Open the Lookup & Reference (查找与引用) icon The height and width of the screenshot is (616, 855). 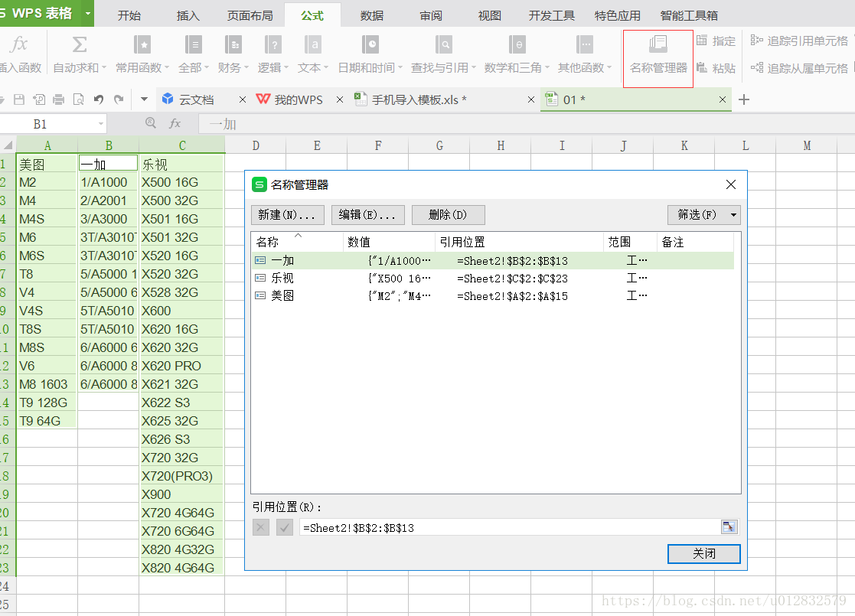coord(443,44)
